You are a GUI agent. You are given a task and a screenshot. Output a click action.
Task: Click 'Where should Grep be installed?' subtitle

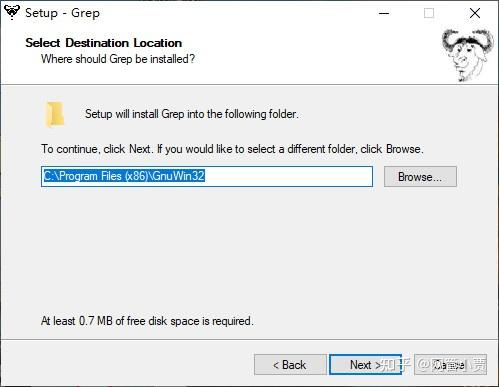coord(118,59)
